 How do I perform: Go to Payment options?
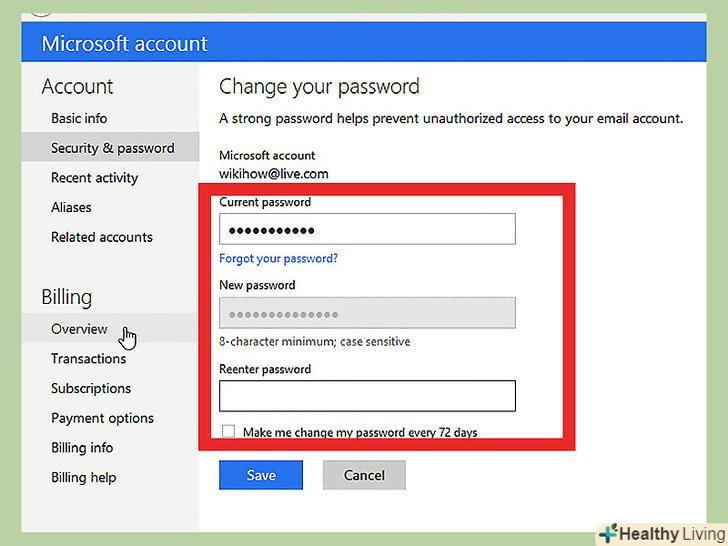pyautogui.click(x=102, y=418)
